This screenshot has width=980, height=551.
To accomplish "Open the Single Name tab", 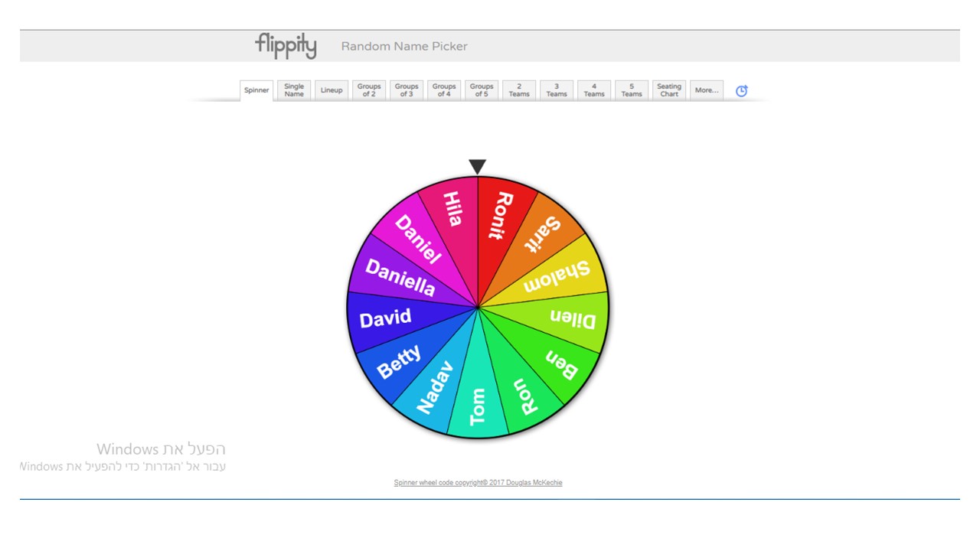I will click(293, 90).
